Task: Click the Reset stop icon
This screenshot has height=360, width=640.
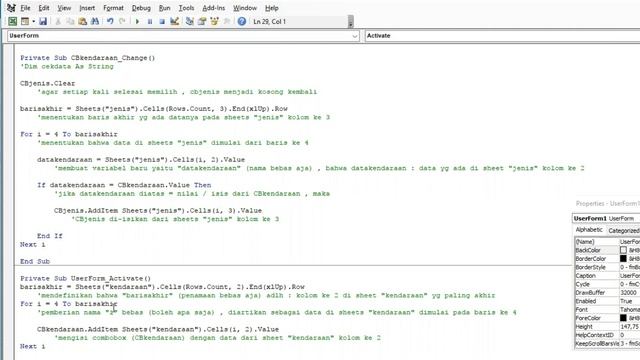Action: [x=162, y=21]
